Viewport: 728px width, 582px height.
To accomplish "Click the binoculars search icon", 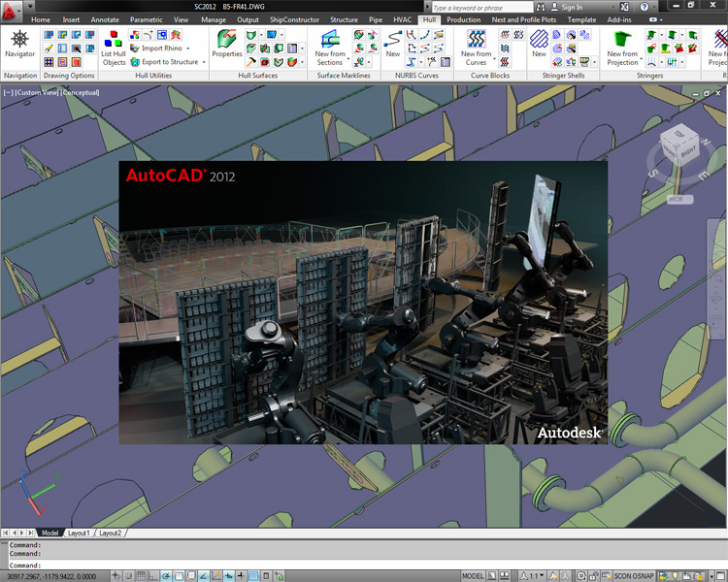I will 541,7.
